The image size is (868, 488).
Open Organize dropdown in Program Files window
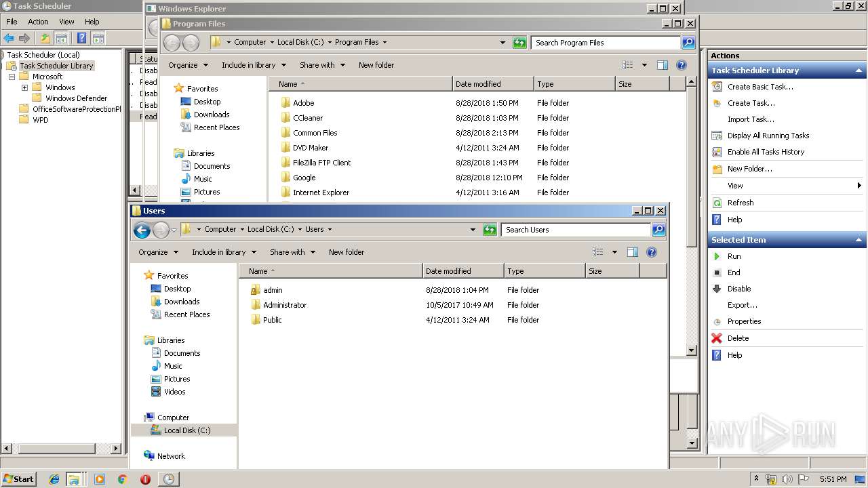click(188, 65)
